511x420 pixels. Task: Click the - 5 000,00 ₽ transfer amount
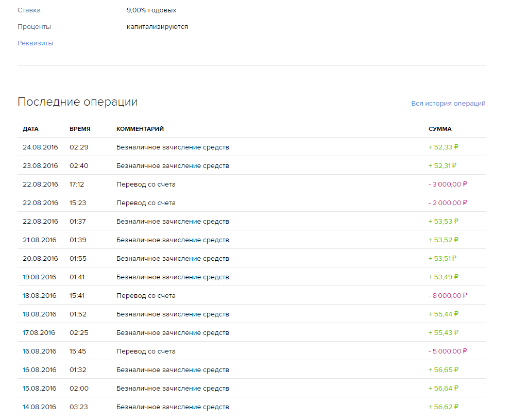coord(448,351)
